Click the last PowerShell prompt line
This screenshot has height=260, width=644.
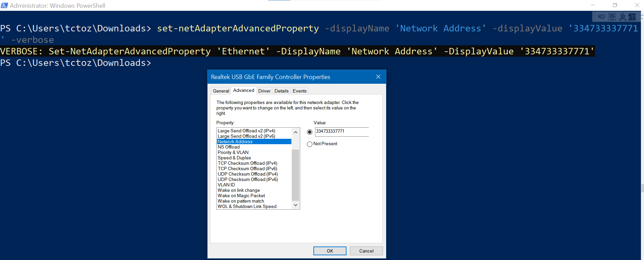tap(76, 63)
